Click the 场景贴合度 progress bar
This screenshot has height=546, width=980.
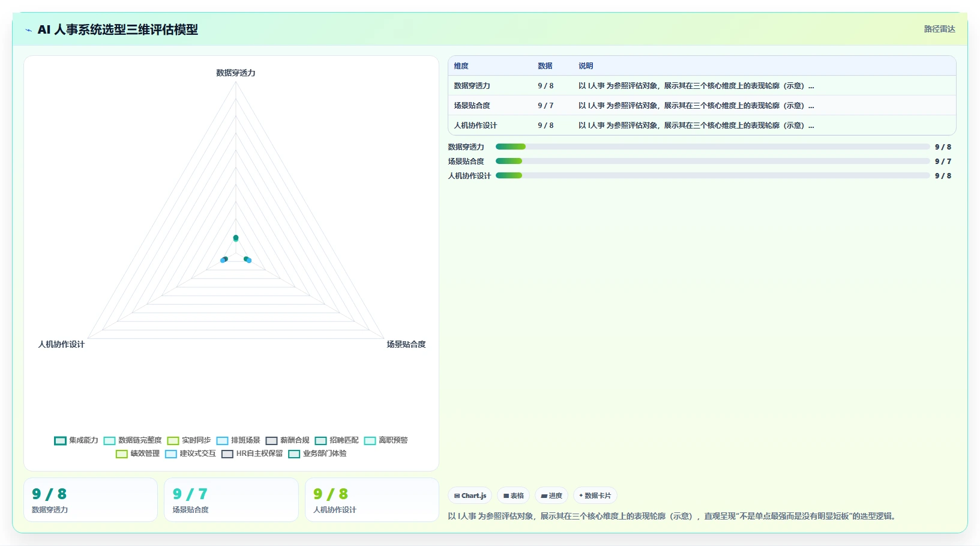[x=712, y=161]
